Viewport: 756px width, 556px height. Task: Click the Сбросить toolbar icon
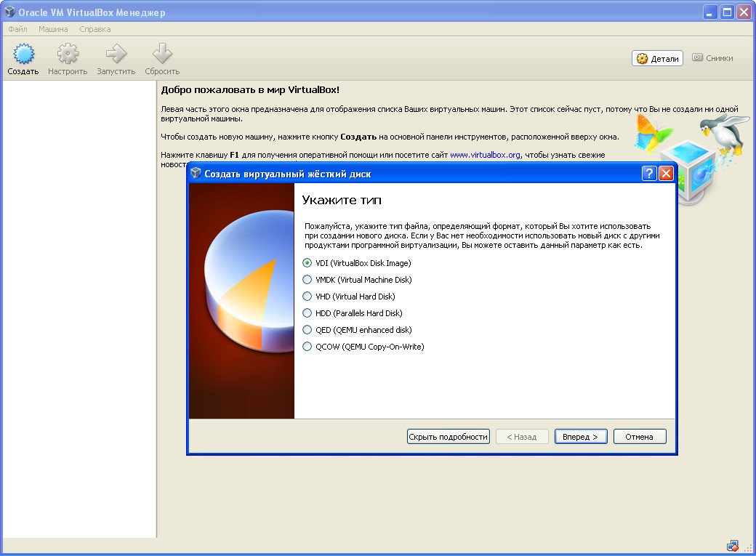162,55
